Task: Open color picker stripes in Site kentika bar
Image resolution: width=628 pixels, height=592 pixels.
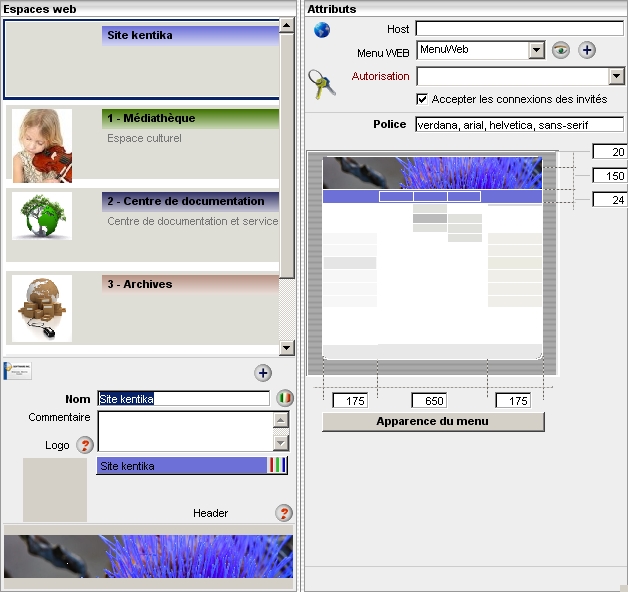Action: (277, 465)
